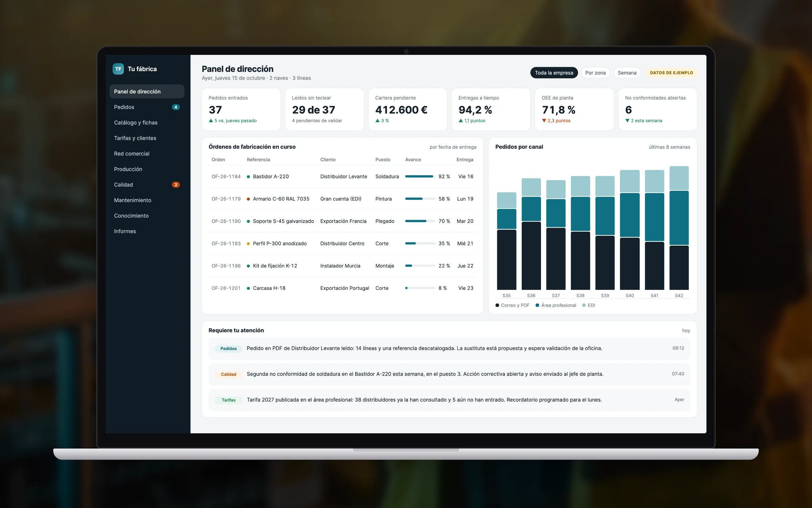Open the No conformidades abiertas card

pos(658,109)
